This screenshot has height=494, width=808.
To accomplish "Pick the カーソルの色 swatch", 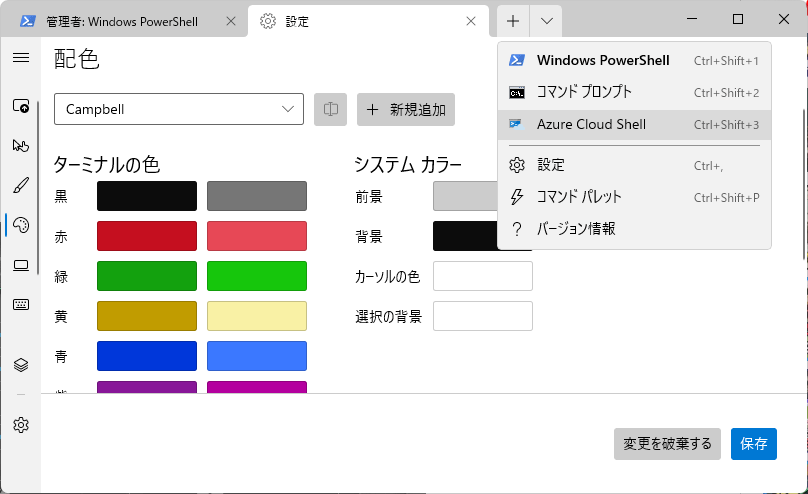I will [483, 276].
